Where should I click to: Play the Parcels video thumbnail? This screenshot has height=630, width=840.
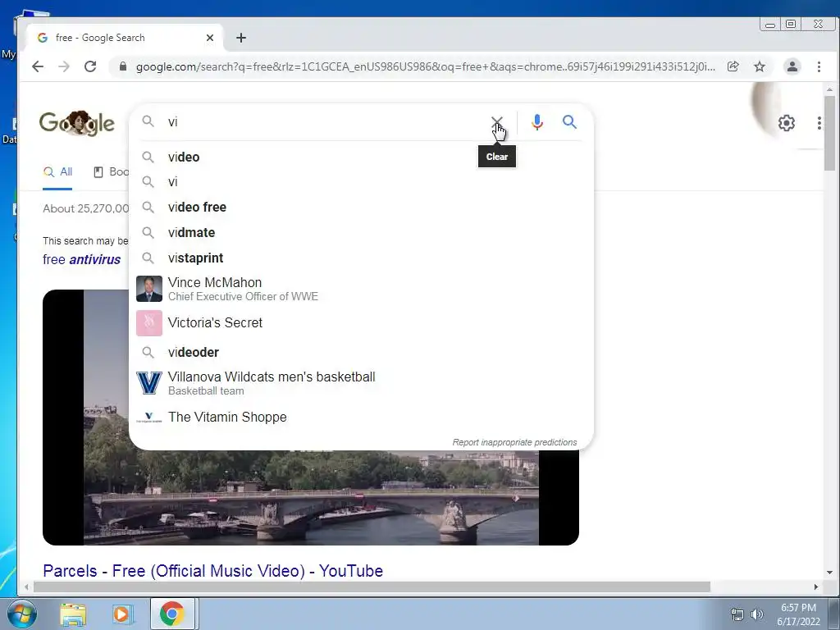click(x=311, y=498)
